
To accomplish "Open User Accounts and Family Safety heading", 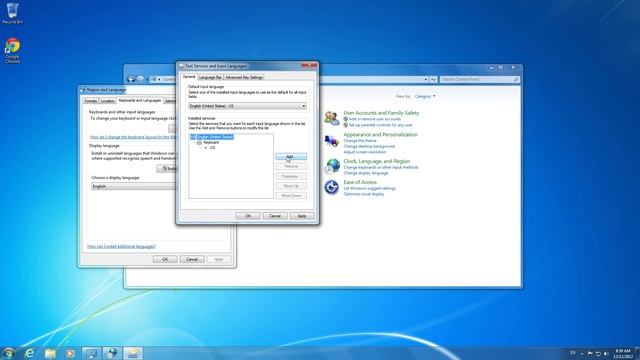I will click(381, 113).
